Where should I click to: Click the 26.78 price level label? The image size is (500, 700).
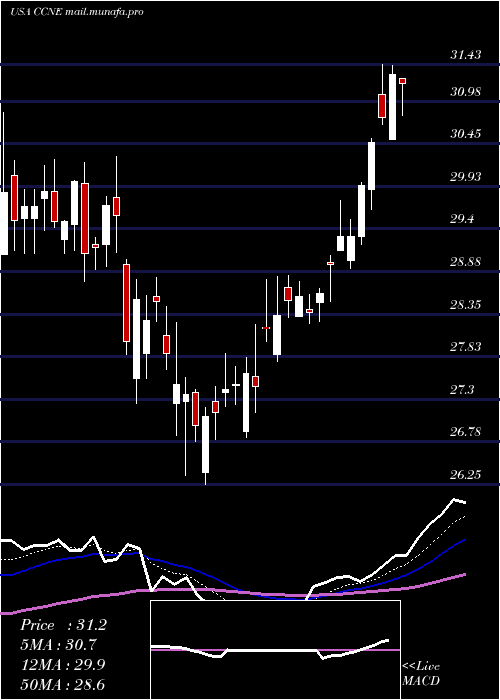[x=466, y=432]
